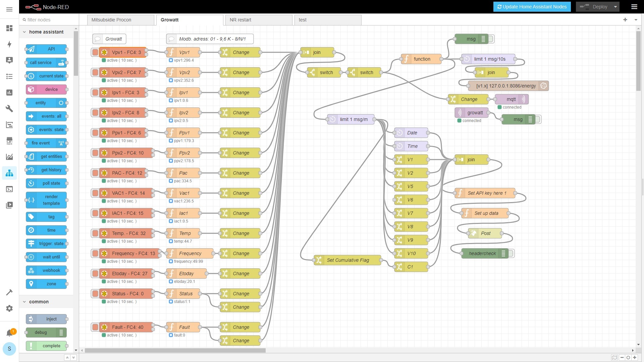Open the Home Assistant sidebar hamburger menu
The height and width of the screenshot is (362, 644).
[9, 9]
